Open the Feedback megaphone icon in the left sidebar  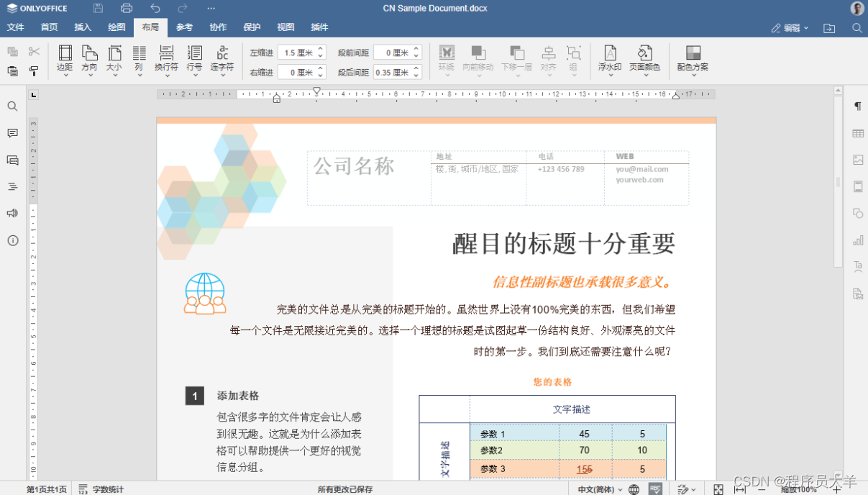pos(13,213)
